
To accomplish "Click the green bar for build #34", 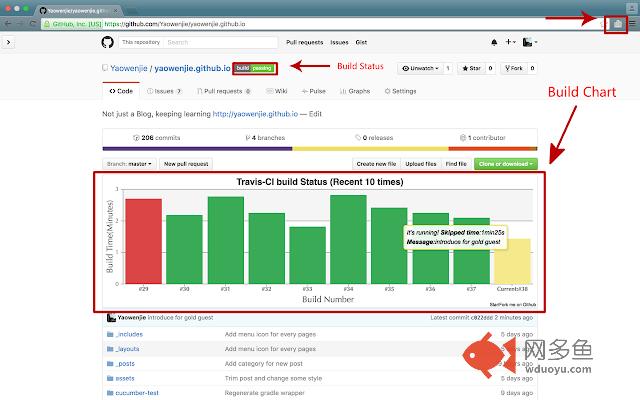I will [x=348, y=239].
